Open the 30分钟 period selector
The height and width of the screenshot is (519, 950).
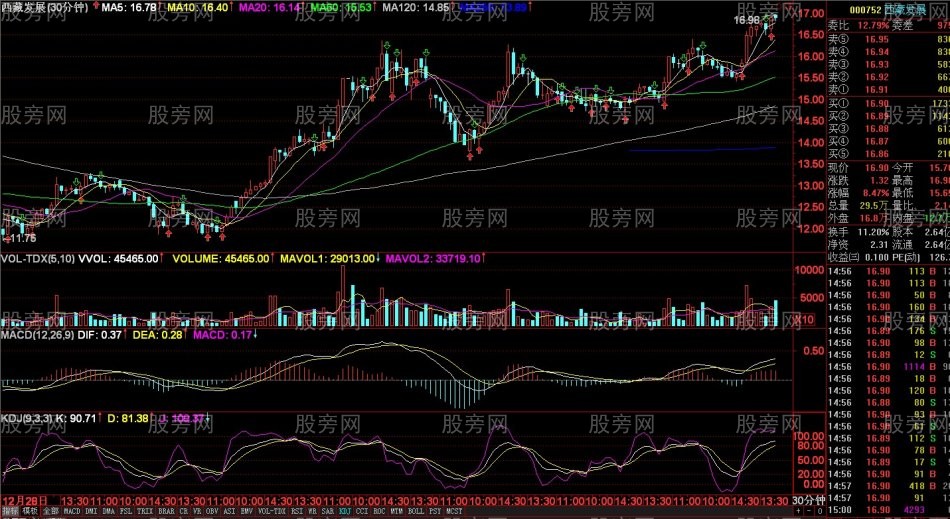pyautogui.click(x=809, y=500)
